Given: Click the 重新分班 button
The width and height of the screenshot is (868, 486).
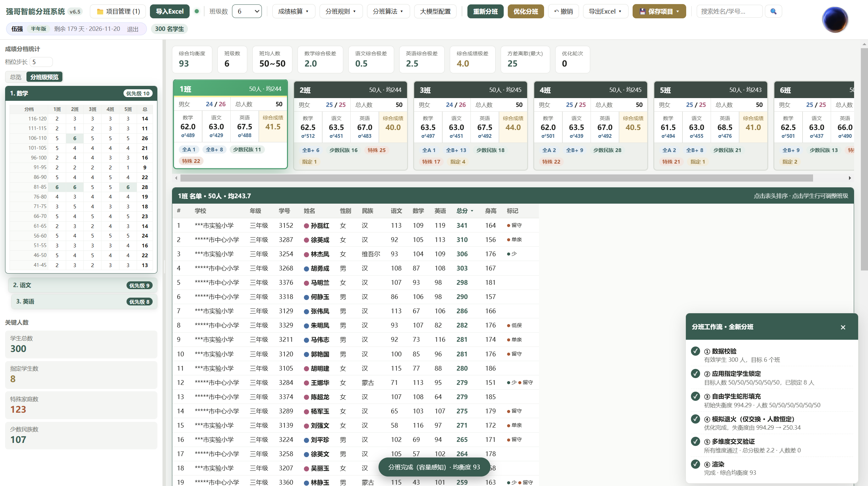Looking at the screenshot, I should point(485,11).
